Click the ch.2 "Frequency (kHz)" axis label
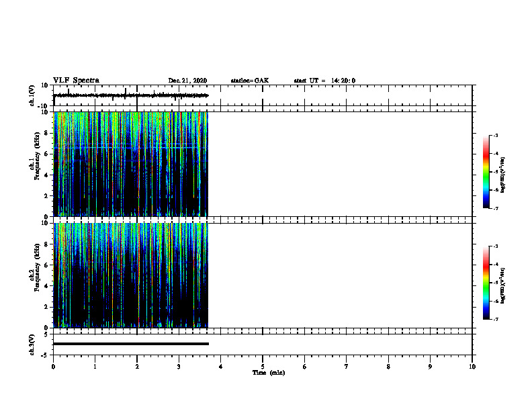The height and width of the screenshot is (411, 532). point(37,267)
